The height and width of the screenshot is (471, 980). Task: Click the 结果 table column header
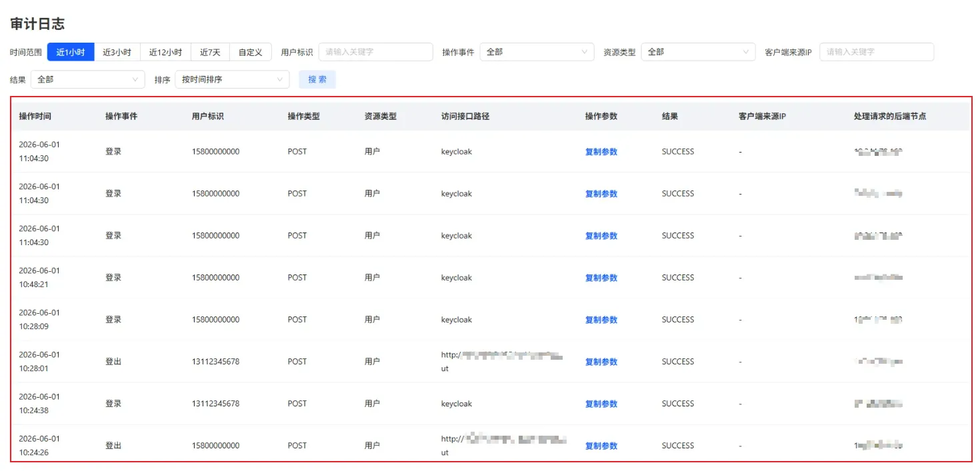coord(670,116)
